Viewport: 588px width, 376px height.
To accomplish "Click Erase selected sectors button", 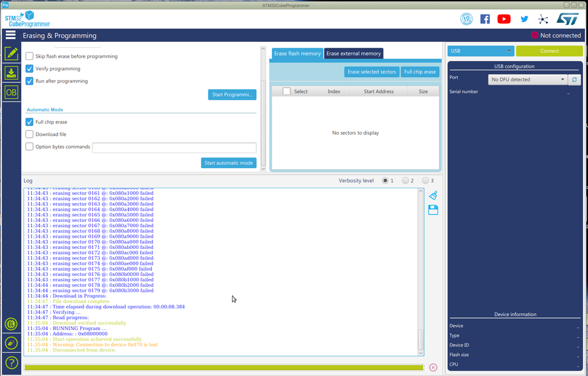I will tap(372, 72).
